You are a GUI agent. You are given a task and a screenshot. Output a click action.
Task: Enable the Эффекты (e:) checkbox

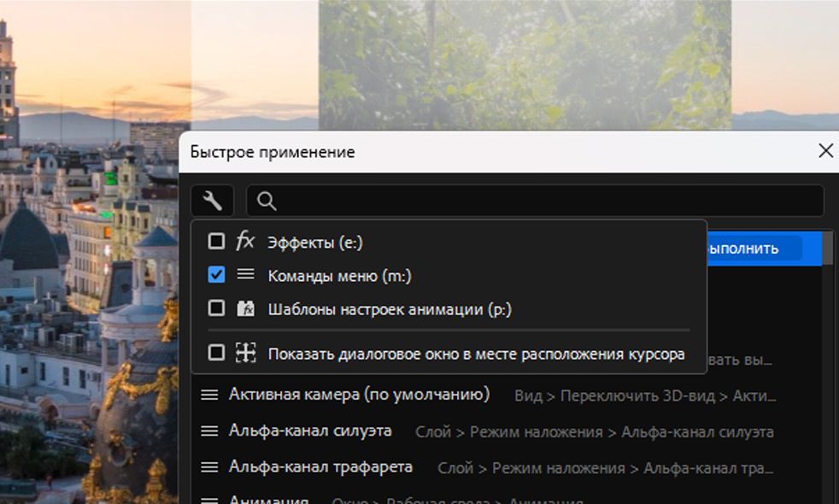[217, 242]
